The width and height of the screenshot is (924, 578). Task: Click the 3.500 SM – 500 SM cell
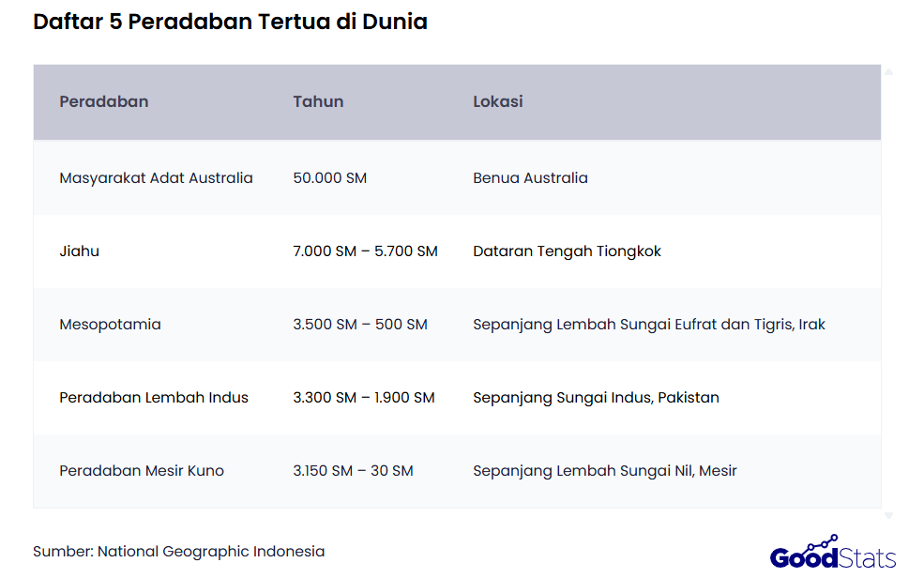pos(360,324)
